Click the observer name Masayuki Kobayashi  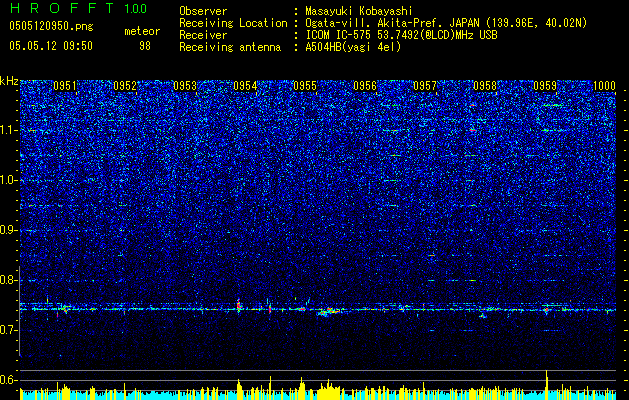coord(359,11)
